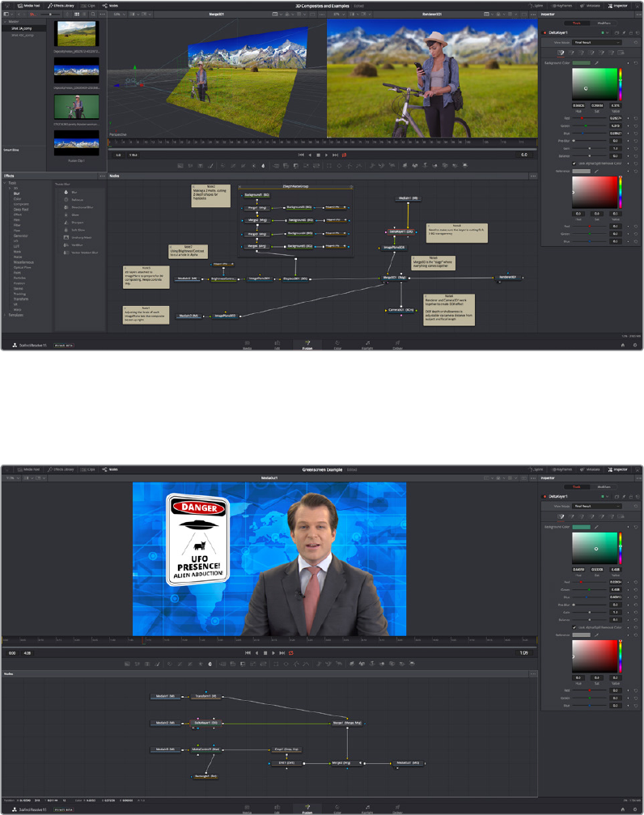Viewport: 644px width, 815px height.
Task: Toggle Lock Alpha/Spill Removal Color in lower Inspector
Action: (x=574, y=627)
